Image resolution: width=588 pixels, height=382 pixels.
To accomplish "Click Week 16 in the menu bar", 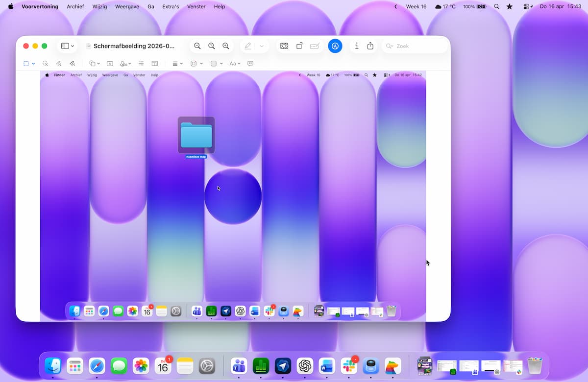I will [x=416, y=6].
